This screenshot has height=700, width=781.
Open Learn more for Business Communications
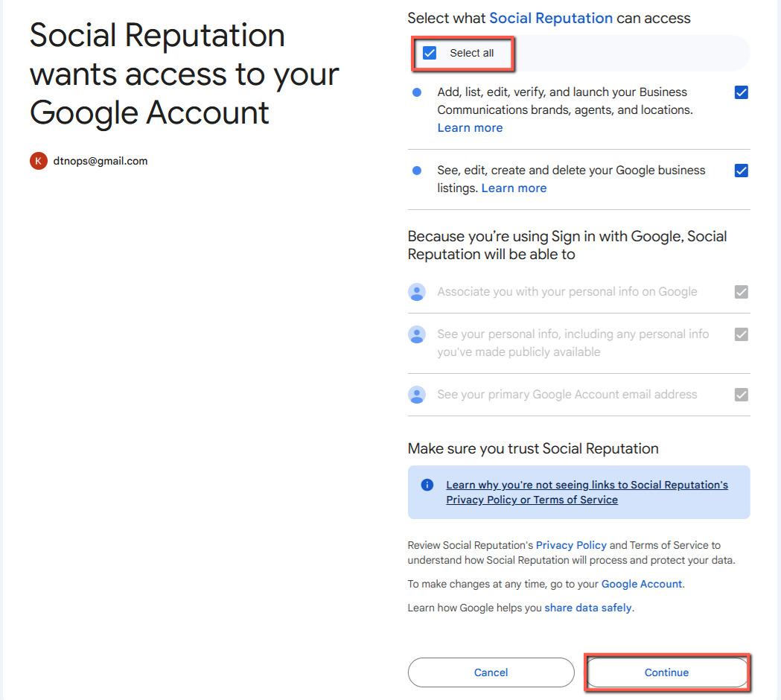pyautogui.click(x=470, y=128)
